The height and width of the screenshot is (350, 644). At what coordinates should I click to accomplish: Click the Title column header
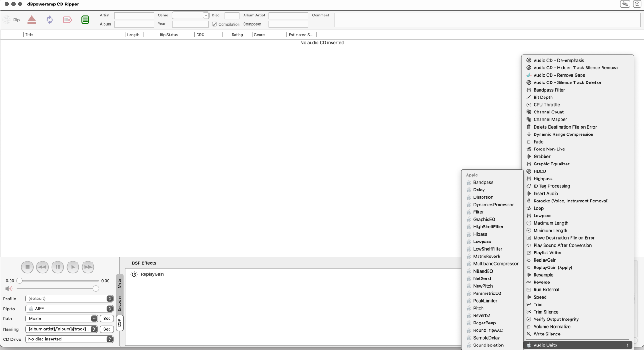tap(74, 35)
